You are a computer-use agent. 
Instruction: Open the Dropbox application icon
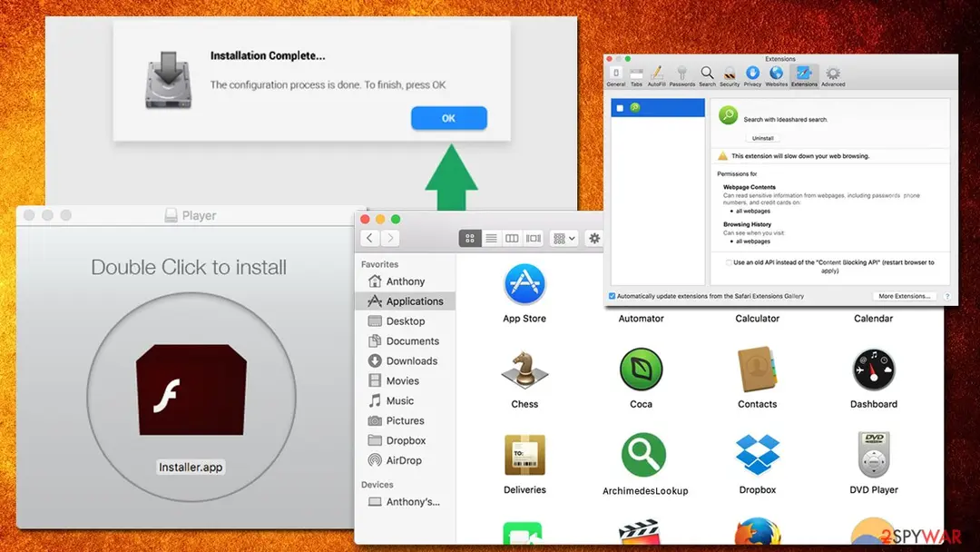(757, 455)
